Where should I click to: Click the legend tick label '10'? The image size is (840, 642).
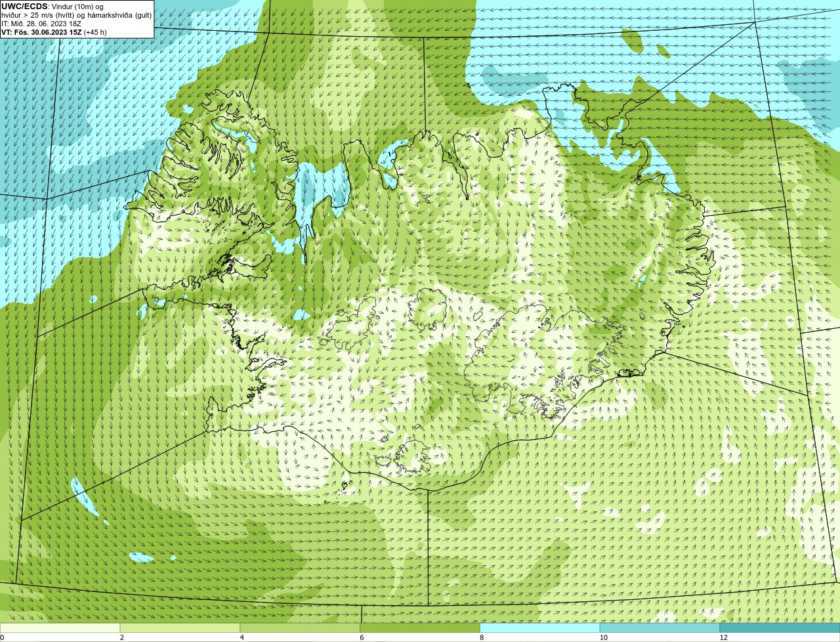click(603, 637)
